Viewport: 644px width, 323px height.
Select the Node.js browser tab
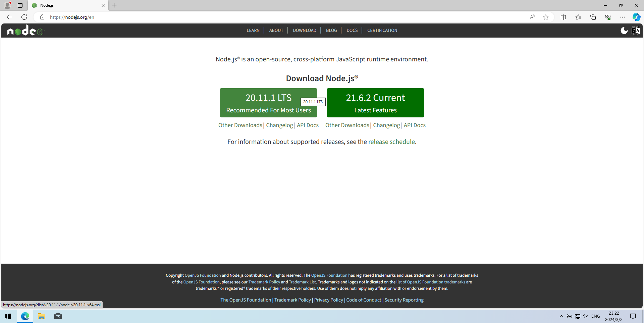[68, 5]
